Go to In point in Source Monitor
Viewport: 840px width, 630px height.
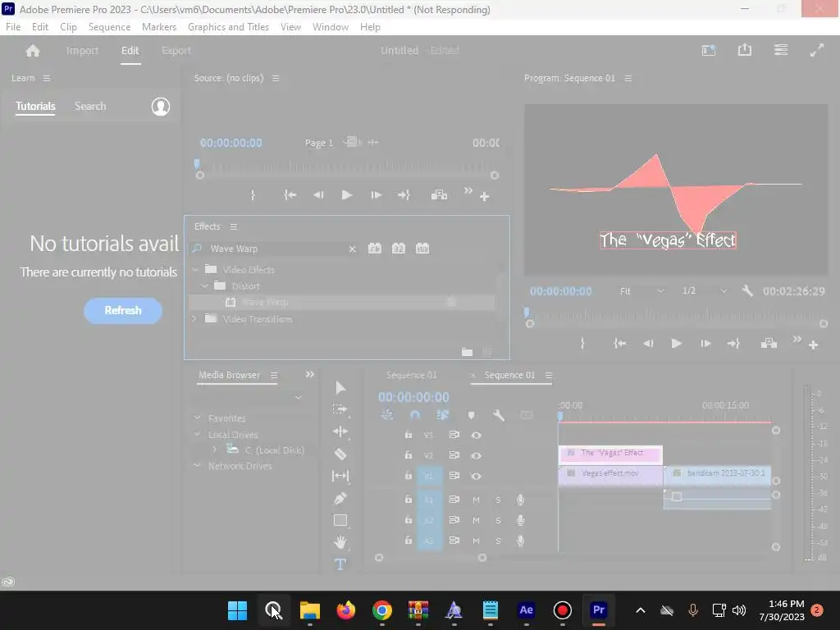(x=290, y=195)
